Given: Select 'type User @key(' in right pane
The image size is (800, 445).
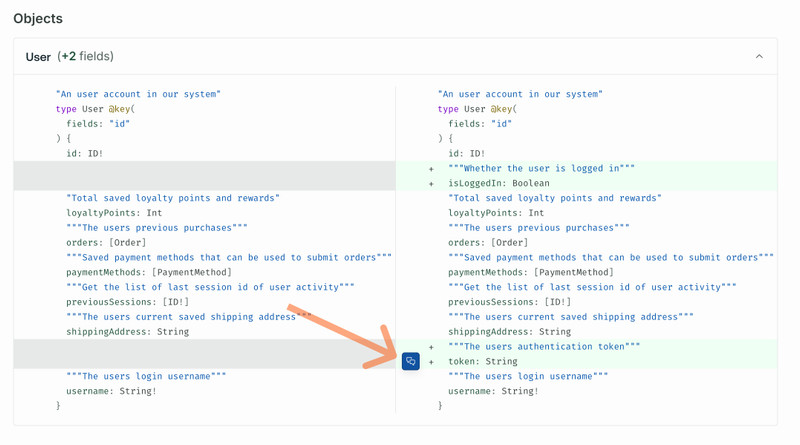Looking at the screenshot, I should (478, 109).
